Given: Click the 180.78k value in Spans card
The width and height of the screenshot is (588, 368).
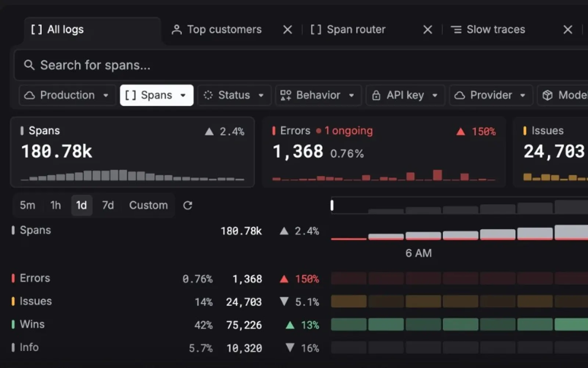Looking at the screenshot, I should 57,152.
